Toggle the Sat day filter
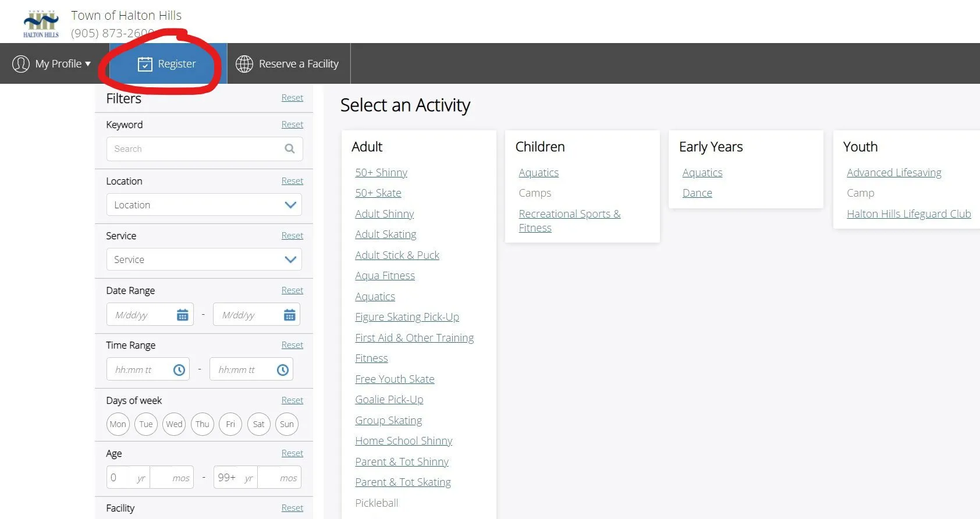This screenshot has height=519, width=980. 258,424
